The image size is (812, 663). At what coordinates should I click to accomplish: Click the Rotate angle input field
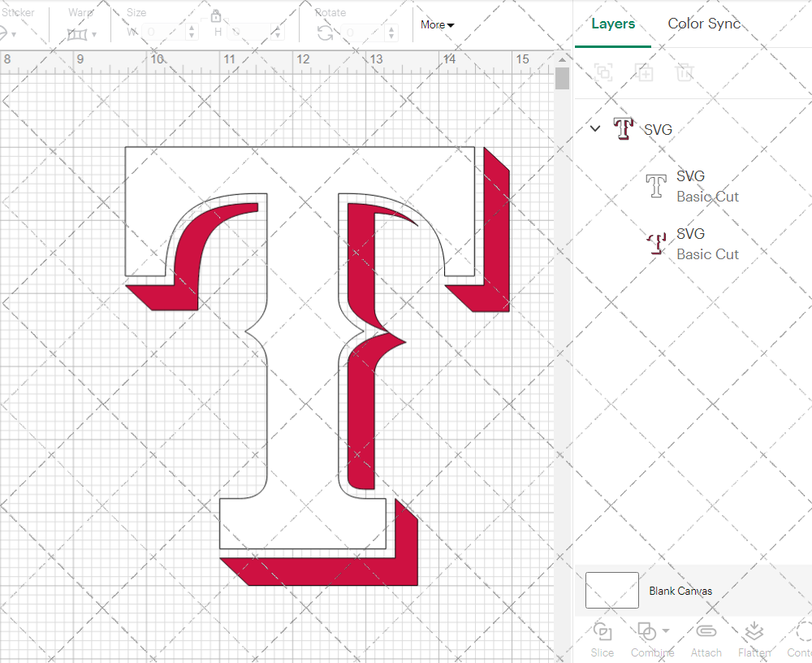(361, 32)
